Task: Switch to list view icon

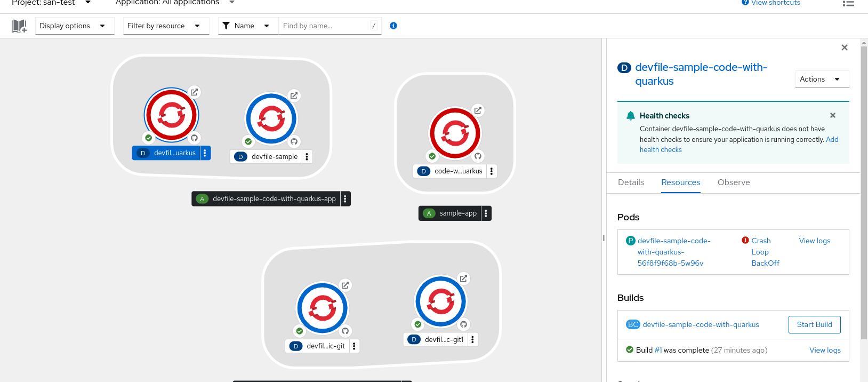Action: [x=848, y=3]
